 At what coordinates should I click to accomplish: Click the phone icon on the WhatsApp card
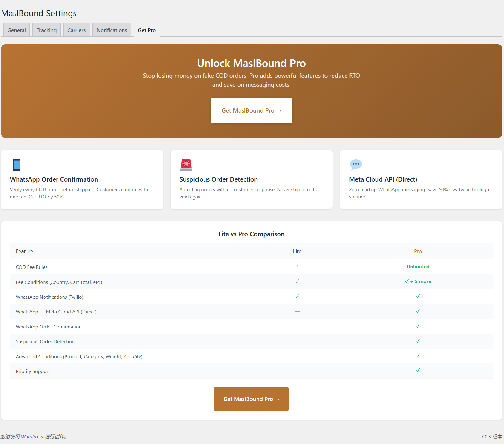17,165
